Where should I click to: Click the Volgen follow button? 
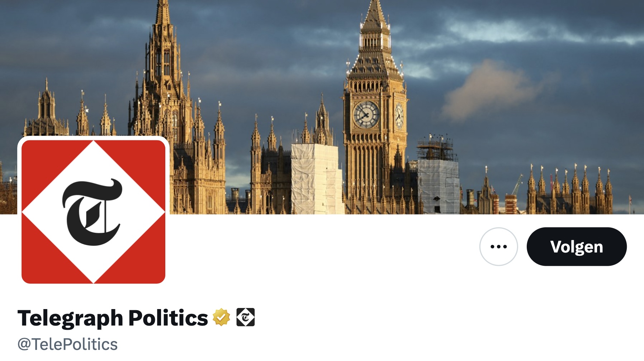(x=577, y=246)
